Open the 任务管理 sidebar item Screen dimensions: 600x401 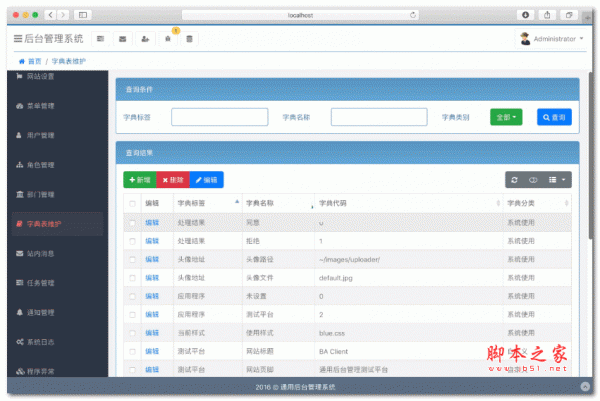(x=57, y=283)
